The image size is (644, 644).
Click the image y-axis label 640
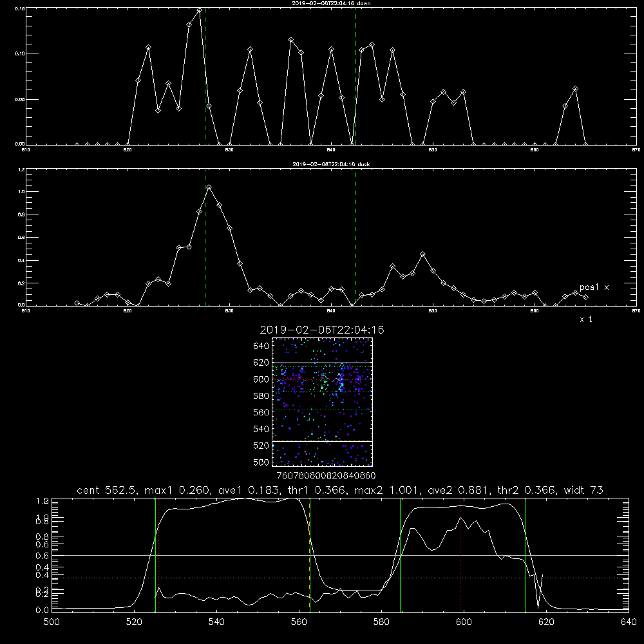261,346
